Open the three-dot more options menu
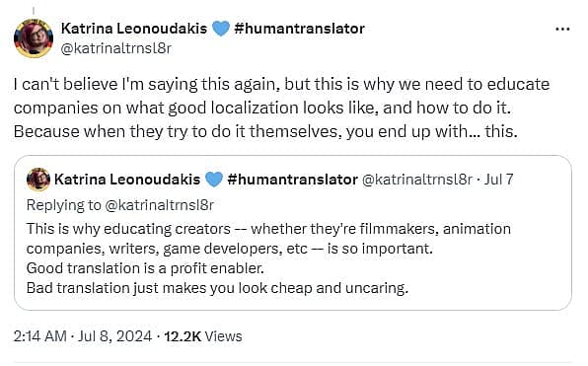This screenshot has width=588, height=366. point(562,30)
